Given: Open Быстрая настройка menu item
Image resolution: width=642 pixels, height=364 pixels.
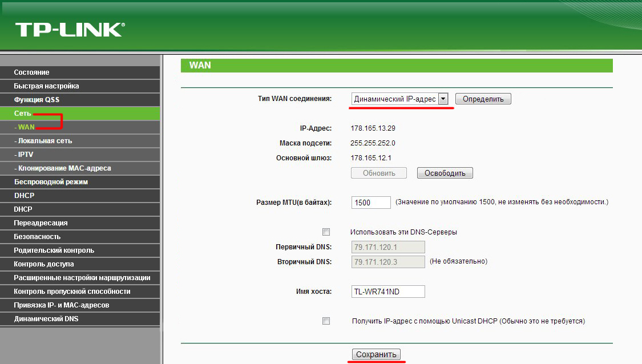Looking at the screenshot, I should (46, 86).
